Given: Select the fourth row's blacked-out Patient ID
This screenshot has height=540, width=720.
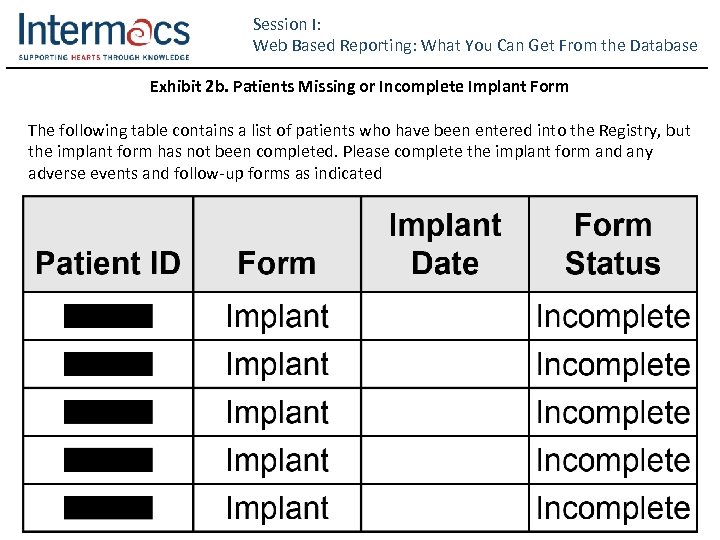Looking at the screenshot, I should [x=108, y=460].
